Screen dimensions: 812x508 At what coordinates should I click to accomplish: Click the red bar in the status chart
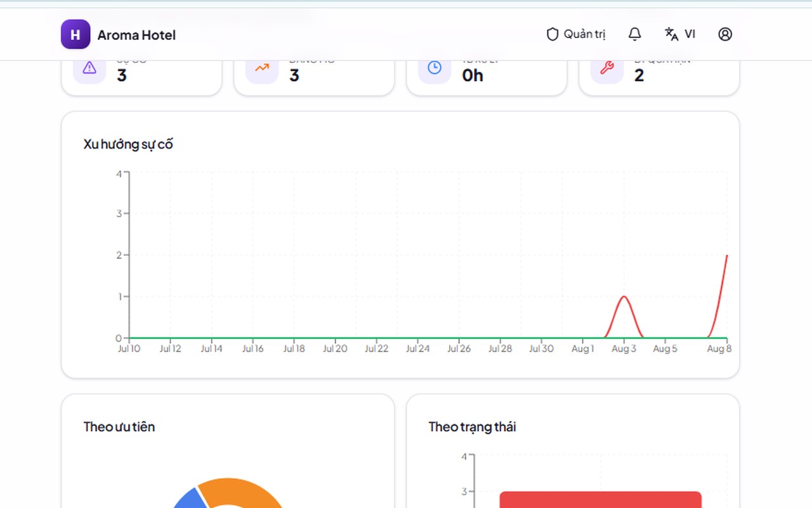pyautogui.click(x=601, y=500)
